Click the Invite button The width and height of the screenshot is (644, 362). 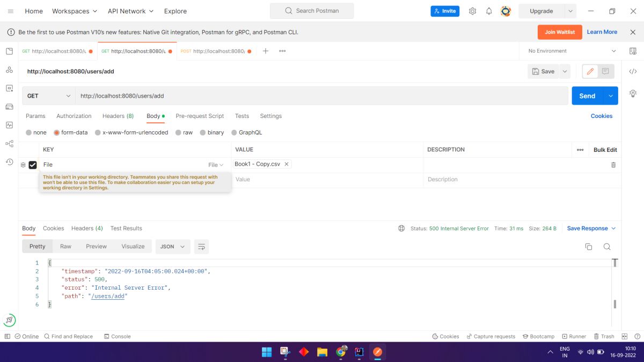(x=445, y=11)
